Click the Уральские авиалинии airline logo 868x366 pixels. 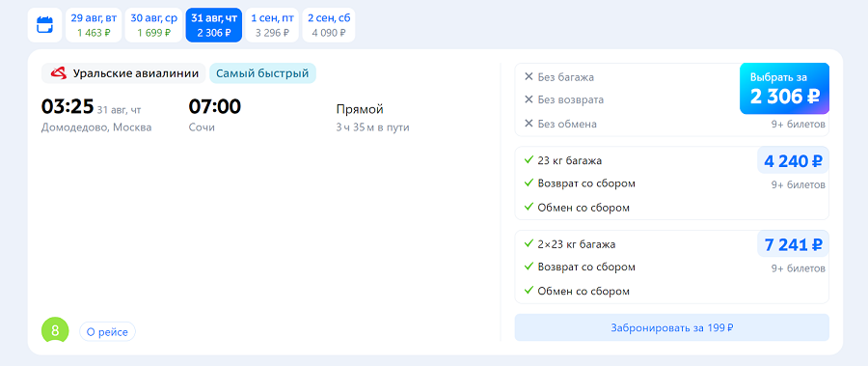click(x=58, y=73)
